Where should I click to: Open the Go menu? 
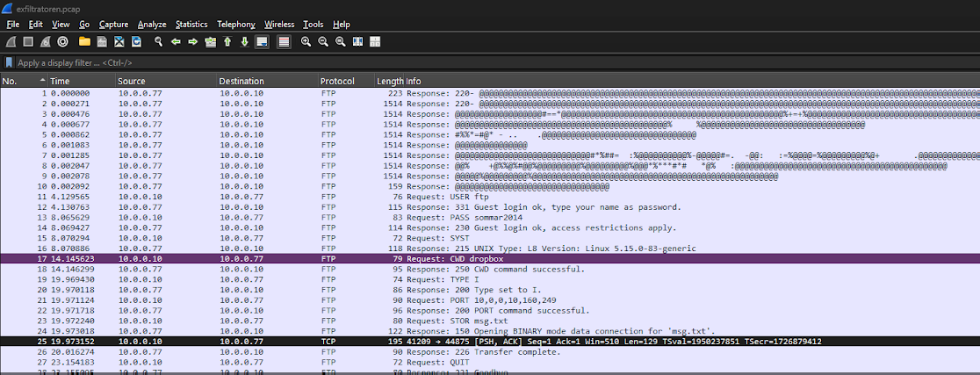coord(84,25)
